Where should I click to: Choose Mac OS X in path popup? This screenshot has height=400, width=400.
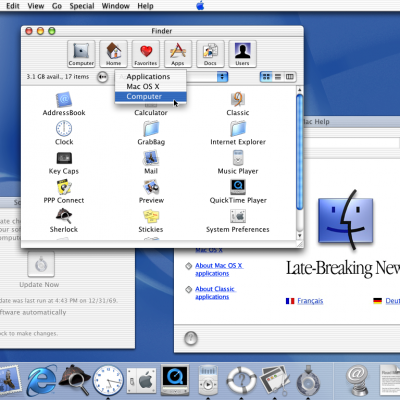point(150,87)
